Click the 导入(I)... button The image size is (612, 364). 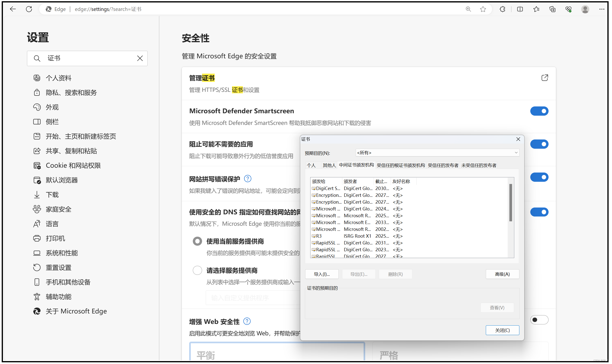[x=322, y=274]
